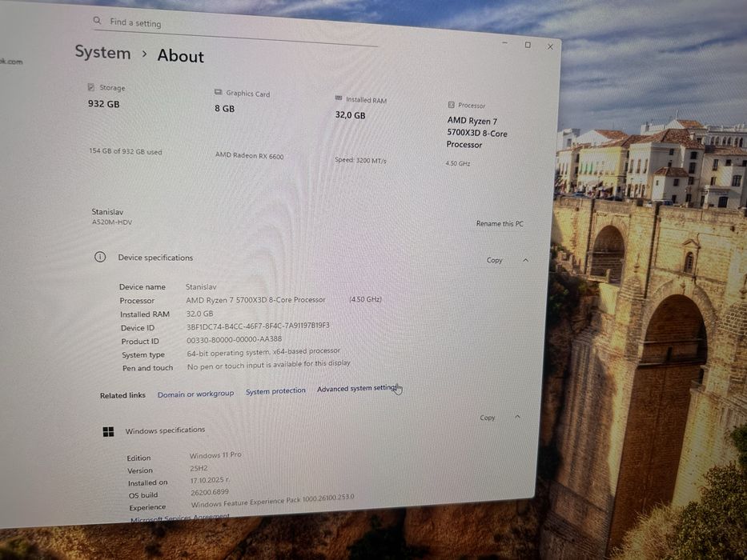Select the 932 GB storage value
The width and height of the screenshot is (747, 560).
point(103,103)
